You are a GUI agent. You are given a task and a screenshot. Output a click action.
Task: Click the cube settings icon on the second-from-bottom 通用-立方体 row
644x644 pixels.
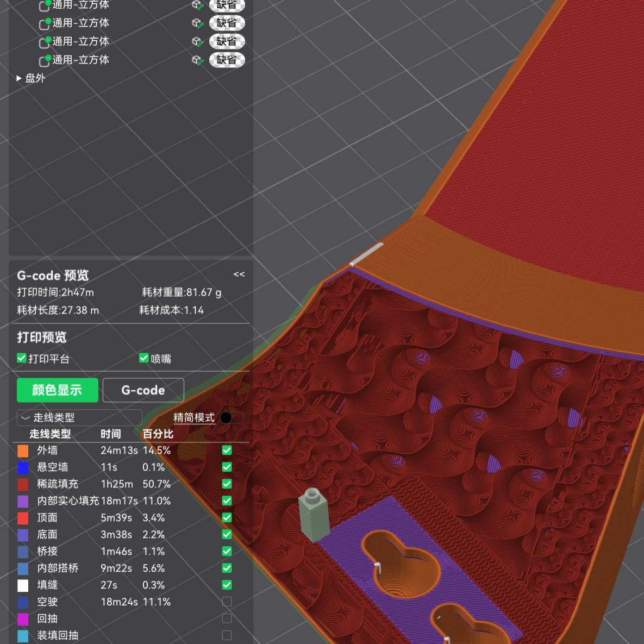(x=197, y=41)
